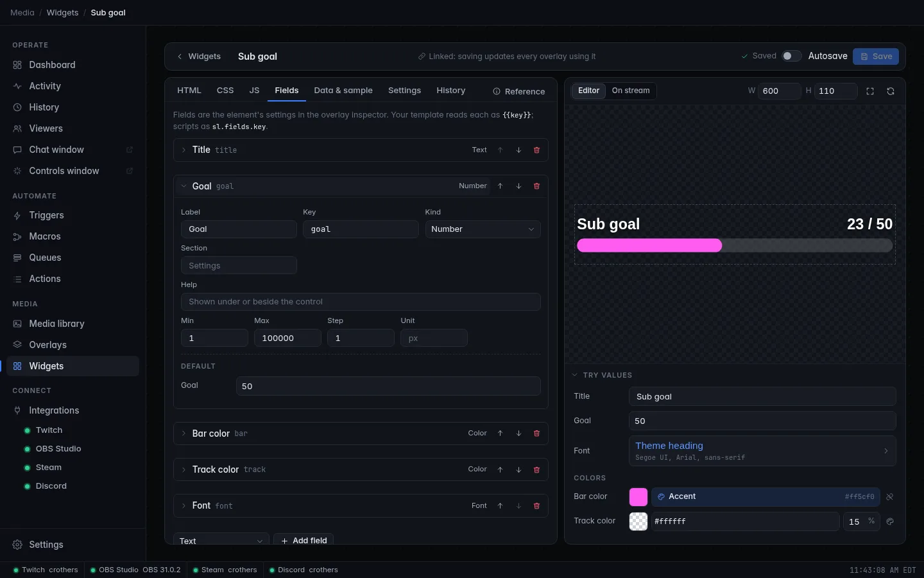924x578 pixels.
Task: Open the JS tab
Action: click(254, 91)
